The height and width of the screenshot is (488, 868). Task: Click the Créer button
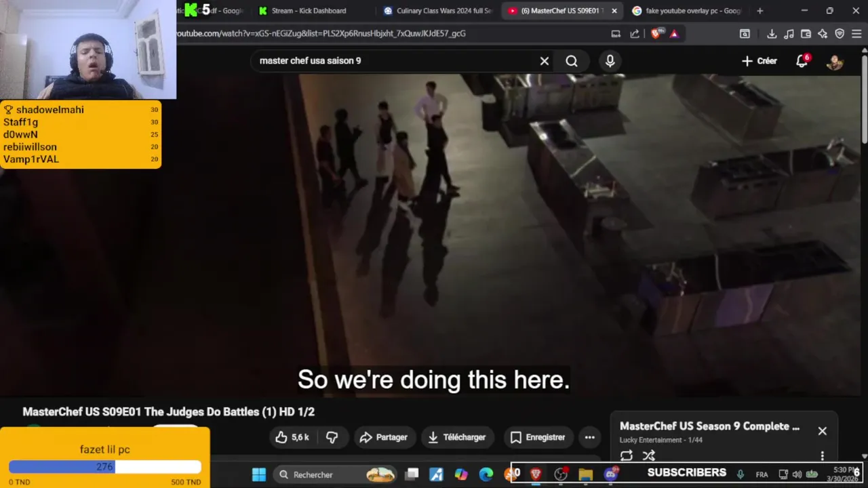tap(759, 61)
